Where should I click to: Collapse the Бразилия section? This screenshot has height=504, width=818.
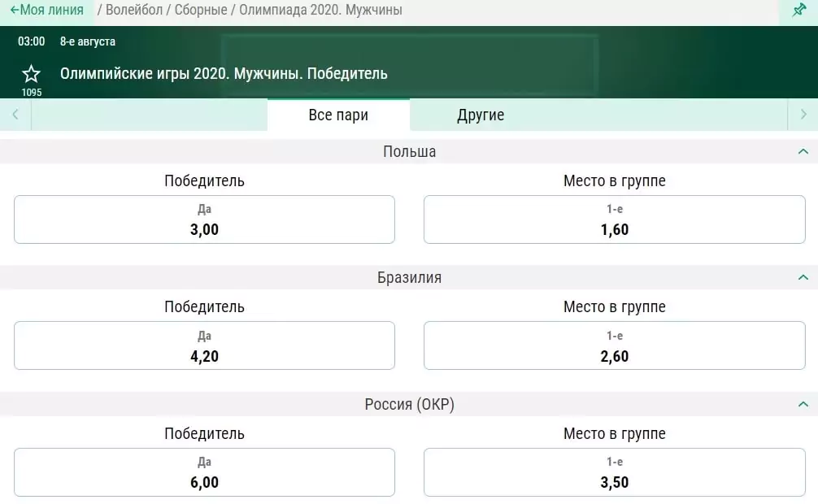tap(803, 277)
